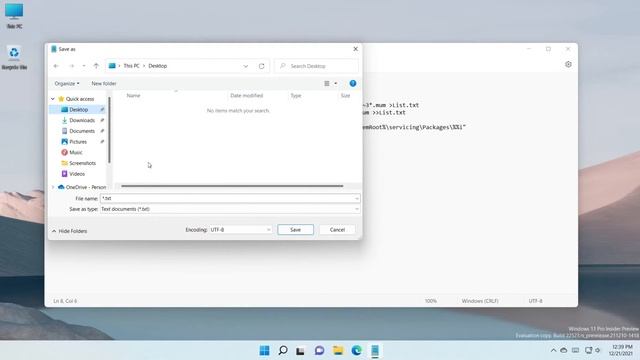Click Ln 8, Col 6 in Notepad status bar

tap(65, 301)
